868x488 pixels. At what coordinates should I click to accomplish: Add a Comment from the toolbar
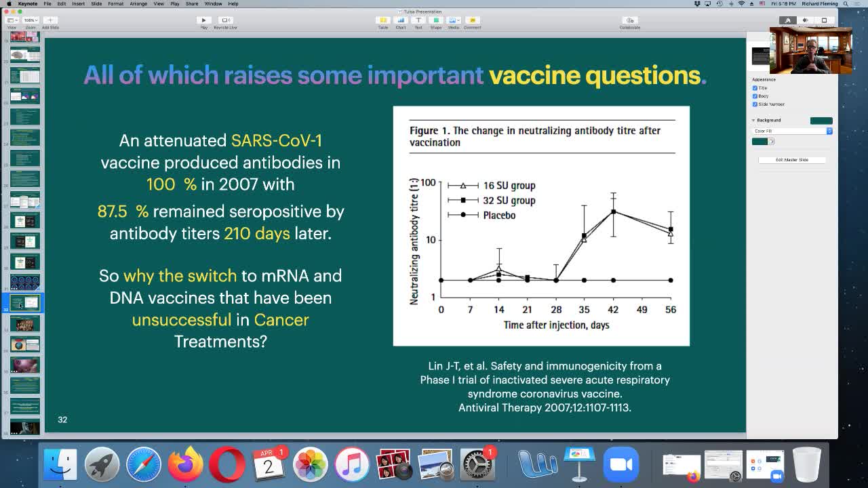473,20
